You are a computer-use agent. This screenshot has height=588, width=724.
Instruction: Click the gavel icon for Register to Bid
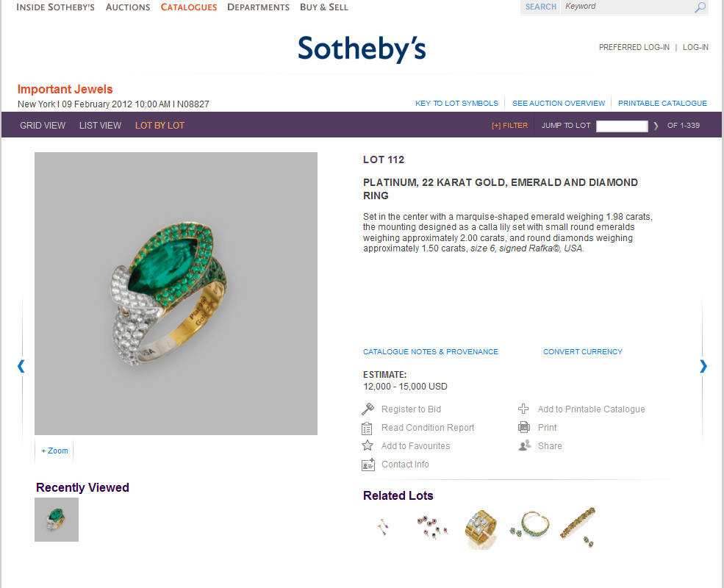point(368,409)
